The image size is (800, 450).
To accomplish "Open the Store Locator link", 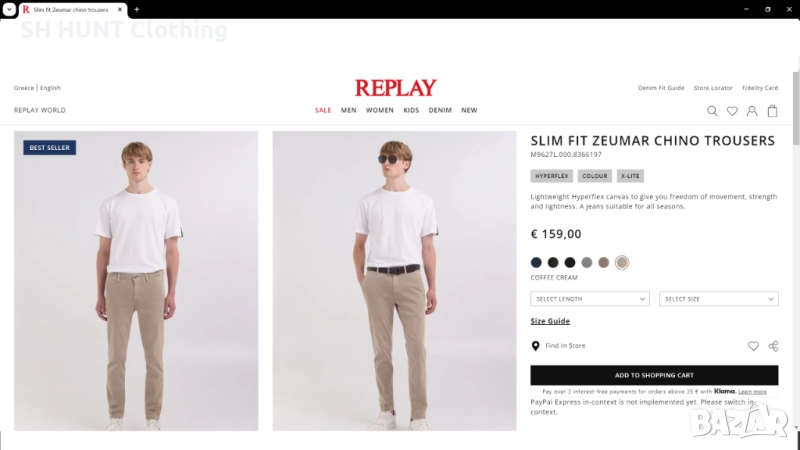I will click(713, 88).
